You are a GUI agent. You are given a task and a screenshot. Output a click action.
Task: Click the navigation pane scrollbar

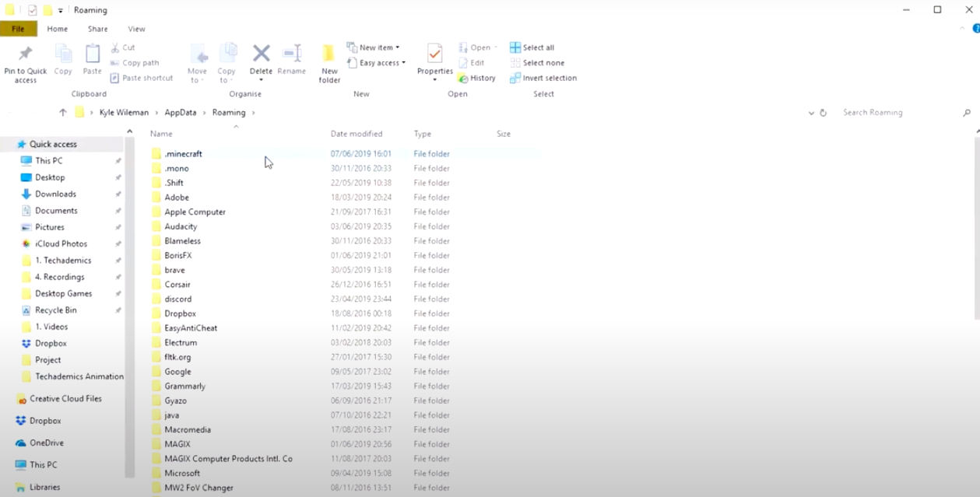coord(129,306)
